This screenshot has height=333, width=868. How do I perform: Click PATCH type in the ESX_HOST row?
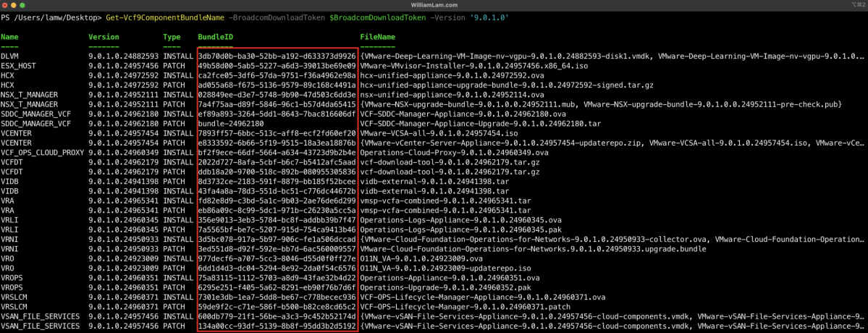point(174,66)
